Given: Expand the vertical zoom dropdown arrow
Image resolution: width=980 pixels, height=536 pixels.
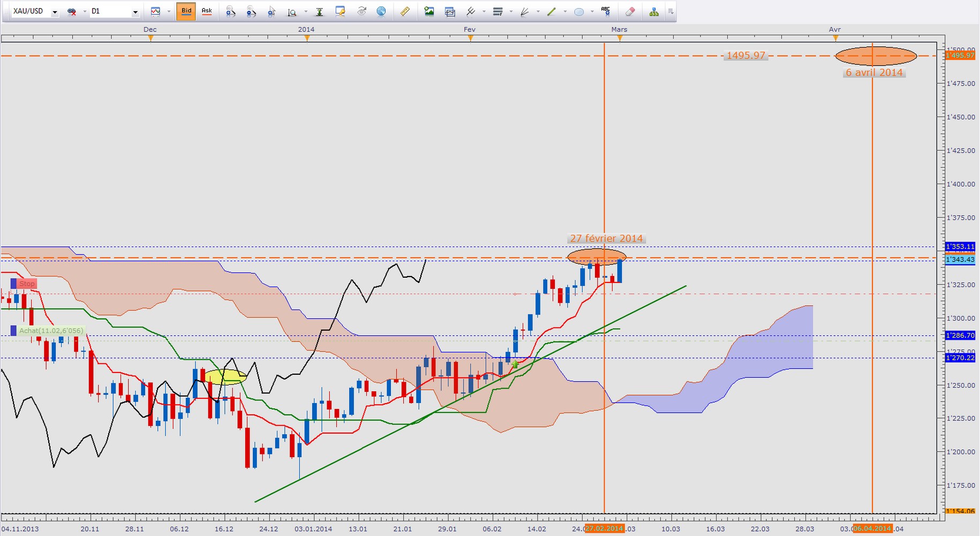Looking at the screenshot, I should click(305, 11).
